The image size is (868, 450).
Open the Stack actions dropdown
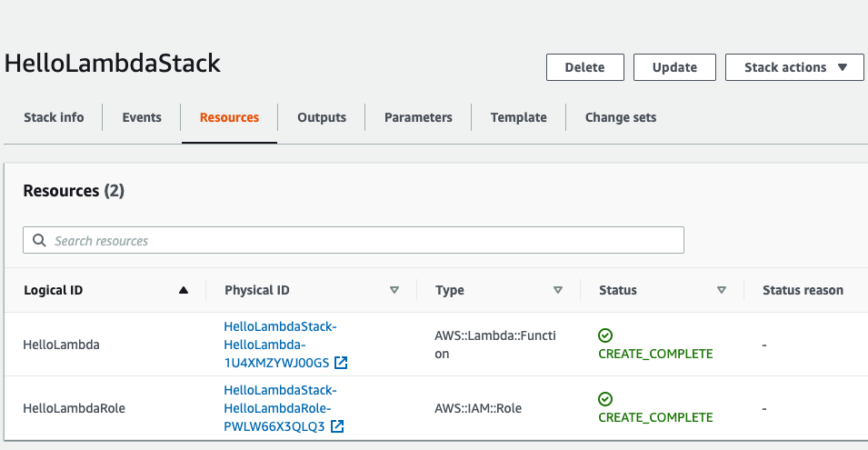pyautogui.click(x=794, y=67)
